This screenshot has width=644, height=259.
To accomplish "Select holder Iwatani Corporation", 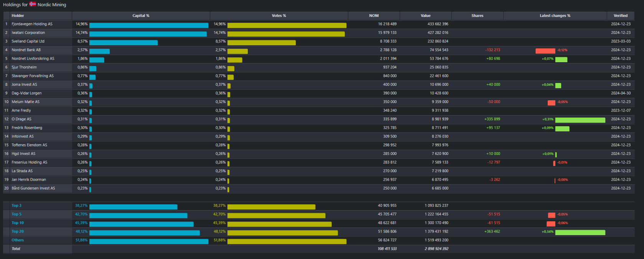I will [28, 33].
